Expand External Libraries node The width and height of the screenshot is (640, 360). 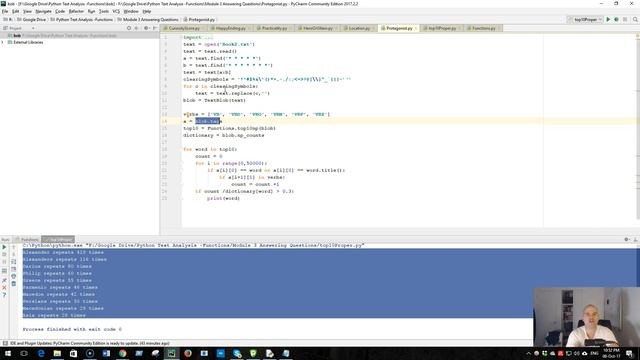pos(3,42)
